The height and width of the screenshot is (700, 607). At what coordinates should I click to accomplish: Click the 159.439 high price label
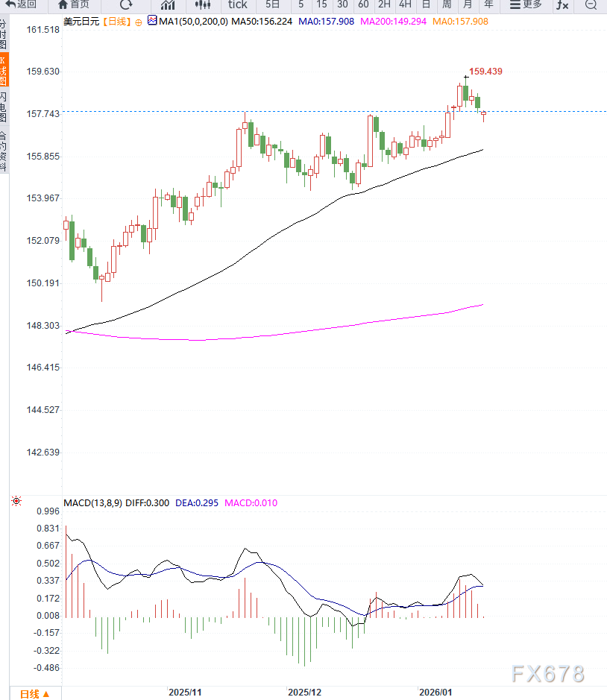point(485,72)
